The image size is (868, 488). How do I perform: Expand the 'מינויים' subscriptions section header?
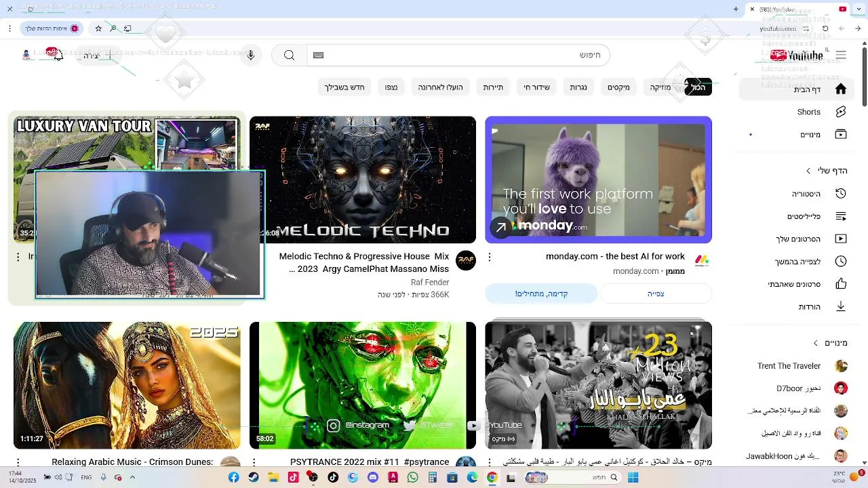tap(830, 343)
